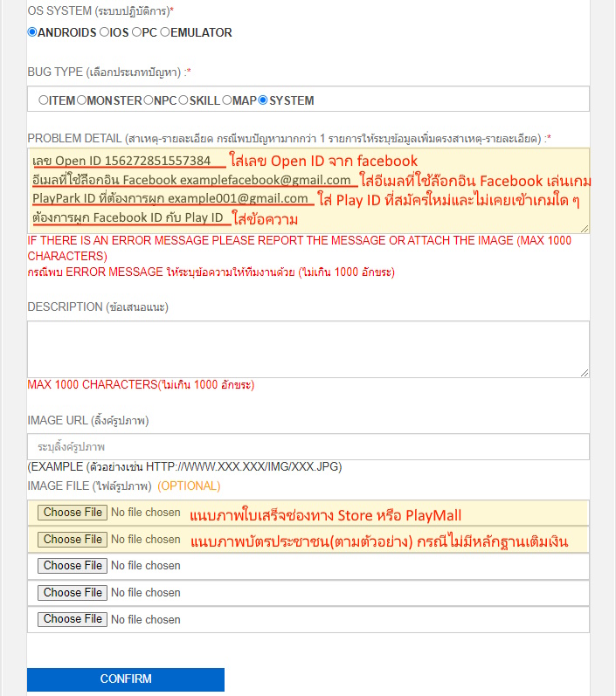Screen dimensions: 616x696
Task: Click the (OPTIONAL) label text
Action: [189, 486]
